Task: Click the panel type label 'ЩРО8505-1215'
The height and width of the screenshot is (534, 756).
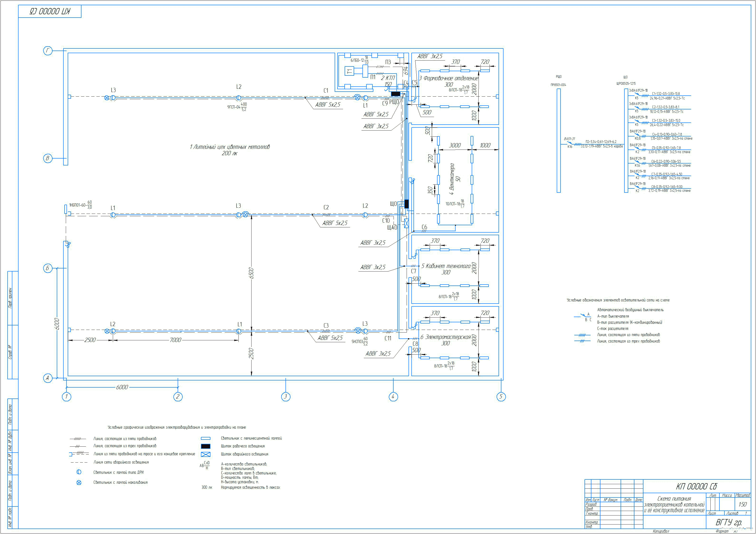Action: coord(626,84)
